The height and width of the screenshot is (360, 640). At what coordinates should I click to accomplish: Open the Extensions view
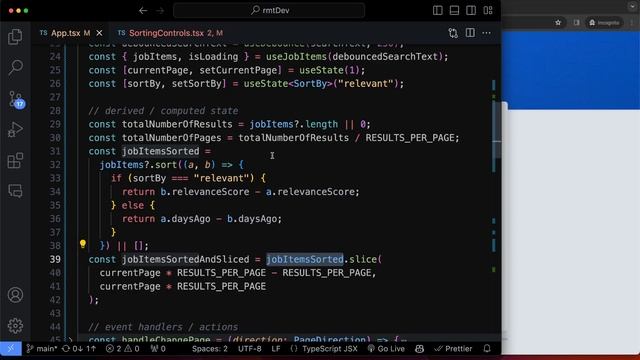(15, 160)
